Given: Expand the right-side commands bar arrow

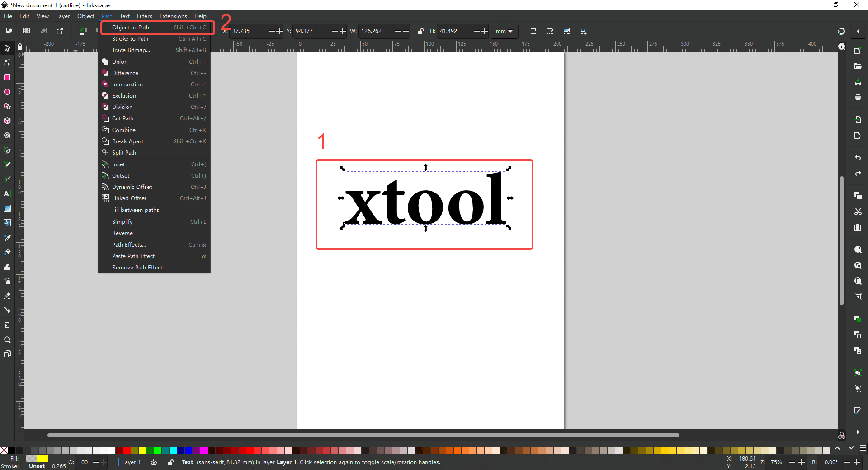Looking at the screenshot, I should pos(858,432).
